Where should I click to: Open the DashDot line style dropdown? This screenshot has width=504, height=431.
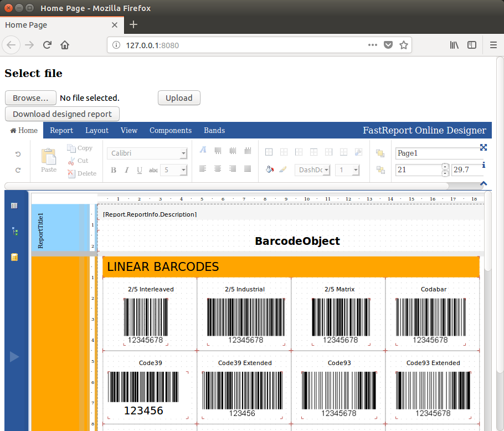tap(312, 170)
